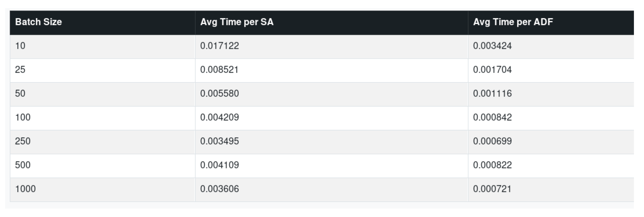Click the Batch Size column header
644x217 pixels.
pos(38,22)
